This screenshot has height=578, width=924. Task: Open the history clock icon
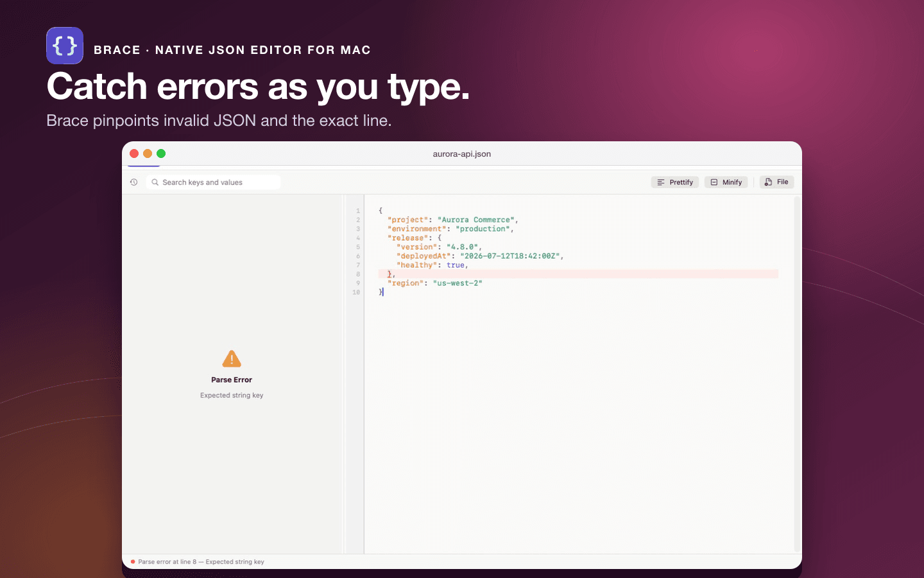(133, 182)
